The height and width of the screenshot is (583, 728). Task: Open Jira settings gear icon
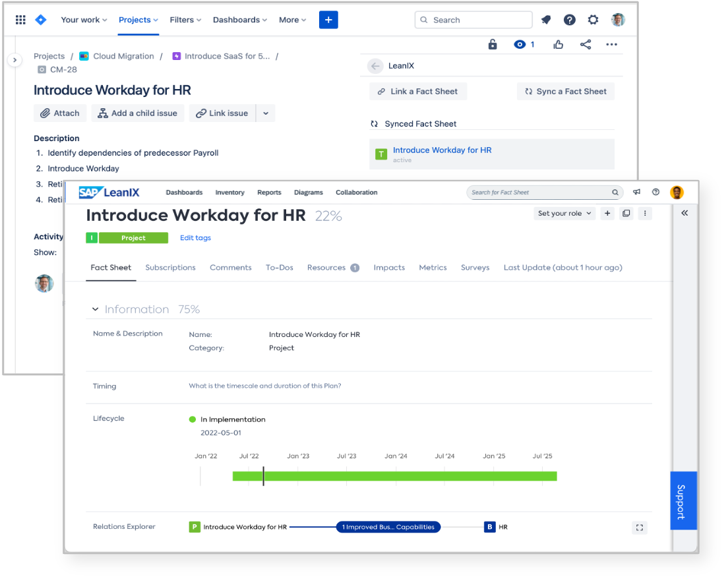pos(593,20)
